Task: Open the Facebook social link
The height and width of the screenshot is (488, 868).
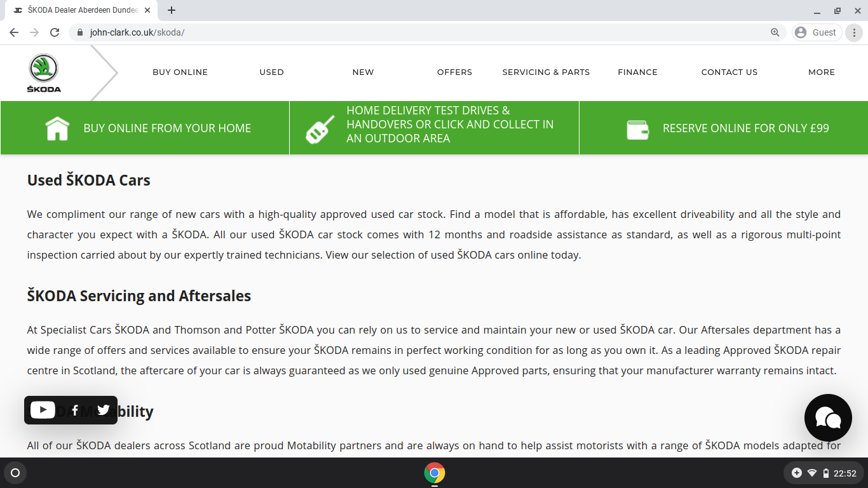Action: (x=75, y=410)
